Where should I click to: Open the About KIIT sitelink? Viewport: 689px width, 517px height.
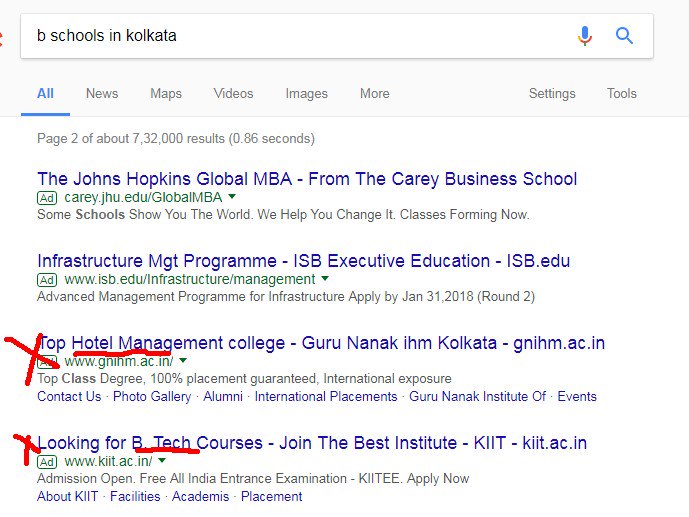click(68, 496)
